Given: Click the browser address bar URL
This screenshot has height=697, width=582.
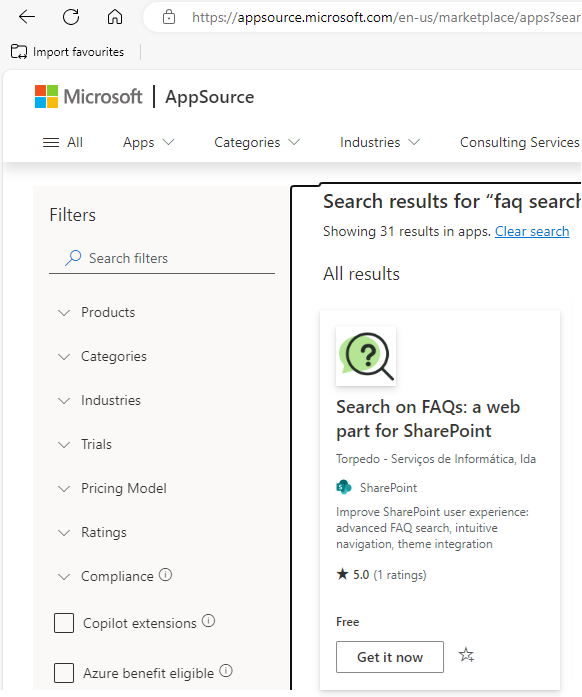Looking at the screenshot, I should click(386, 17).
